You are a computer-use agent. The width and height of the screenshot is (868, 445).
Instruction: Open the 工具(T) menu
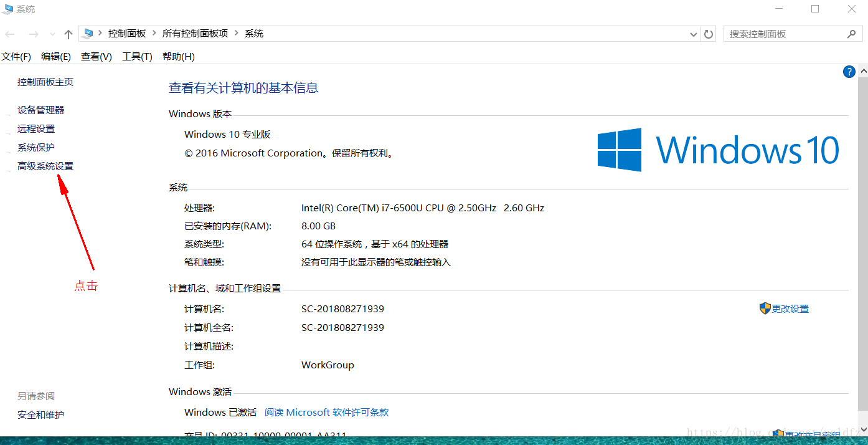click(x=137, y=57)
